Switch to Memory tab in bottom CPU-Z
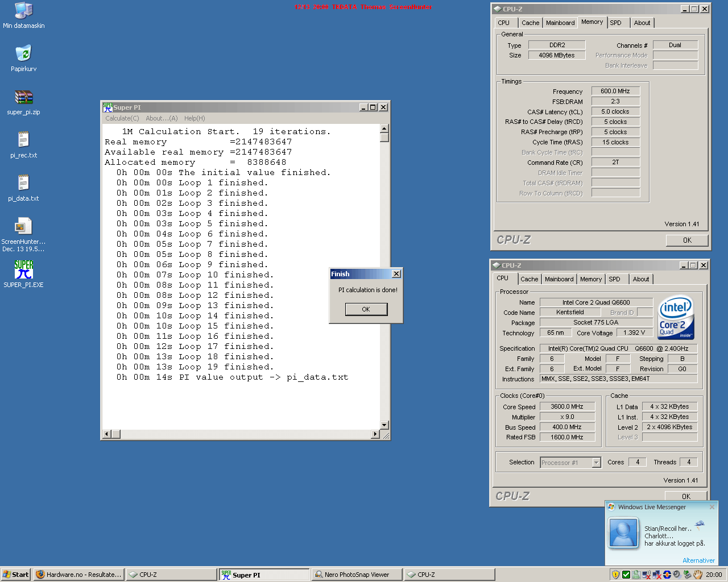The height and width of the screenshot is (582, 728). point(590,279)
